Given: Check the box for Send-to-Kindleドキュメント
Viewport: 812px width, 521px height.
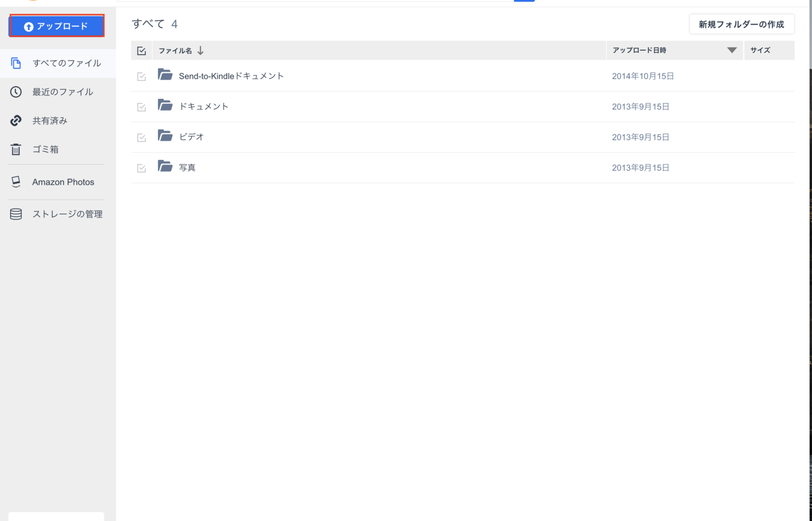Looking at the screenshot, I should pos(141,77).
